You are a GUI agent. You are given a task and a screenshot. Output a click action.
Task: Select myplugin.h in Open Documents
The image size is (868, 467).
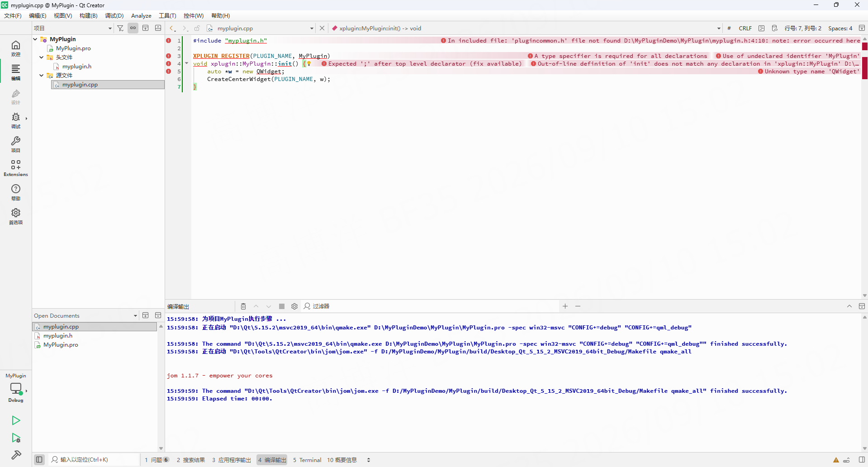[58, 336]
